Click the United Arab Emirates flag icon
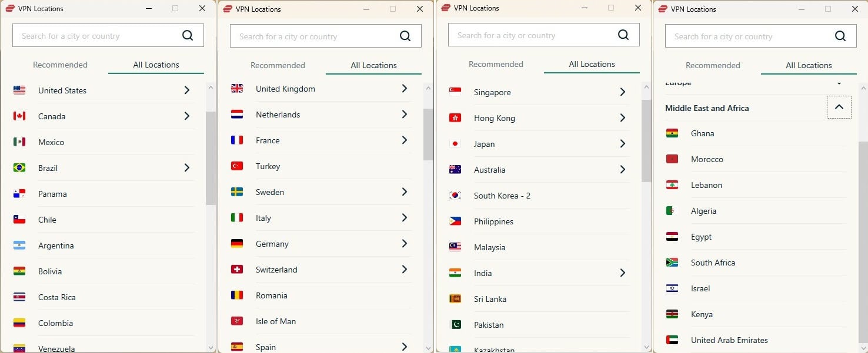The image size is (868, 353). pos(672,340)
